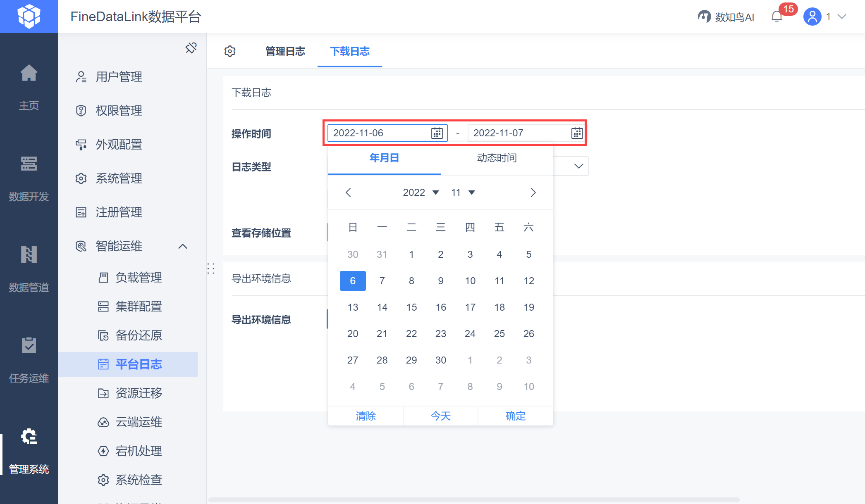The width and height of the screenshot is (865, 504).
Task: Switch to 管理日志 tab
Action: pyautogui.click(x=285, y=51)
